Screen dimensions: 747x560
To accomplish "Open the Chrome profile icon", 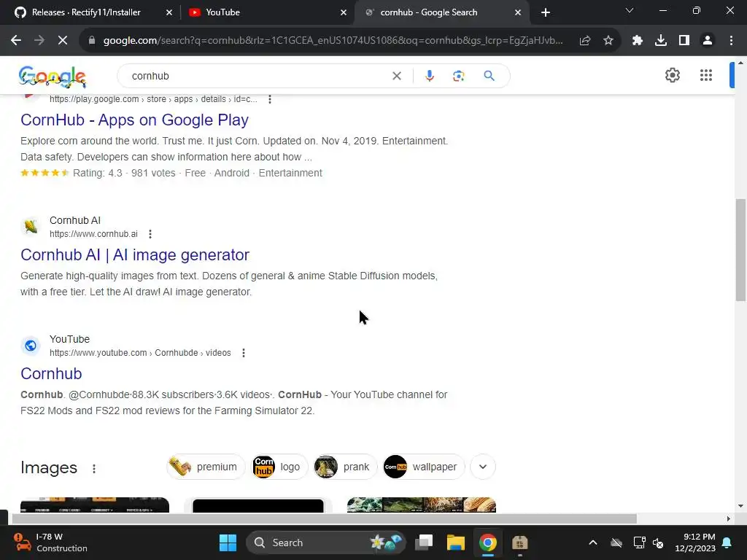I will click(x=708, y=41).
